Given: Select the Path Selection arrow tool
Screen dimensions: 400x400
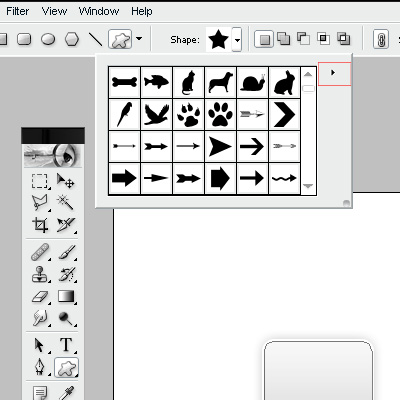Looking at the screenshot, I should pyautogui.click(x=40, y=345).
